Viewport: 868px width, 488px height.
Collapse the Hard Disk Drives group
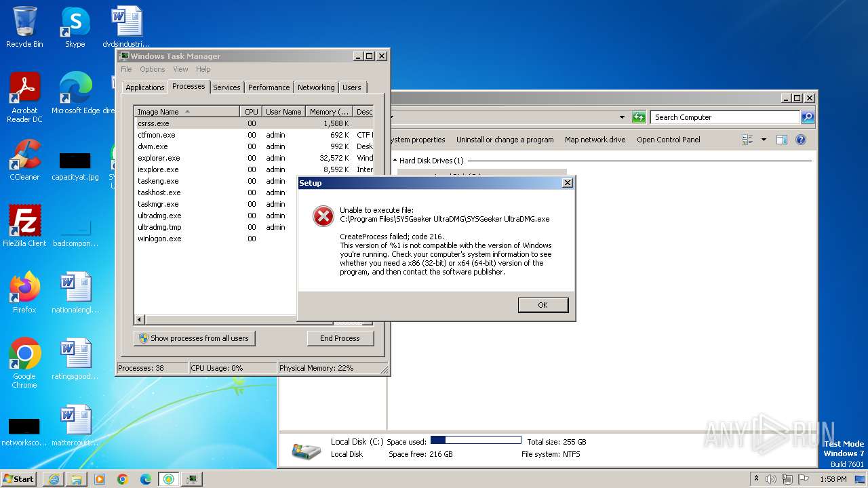[395, 161]
